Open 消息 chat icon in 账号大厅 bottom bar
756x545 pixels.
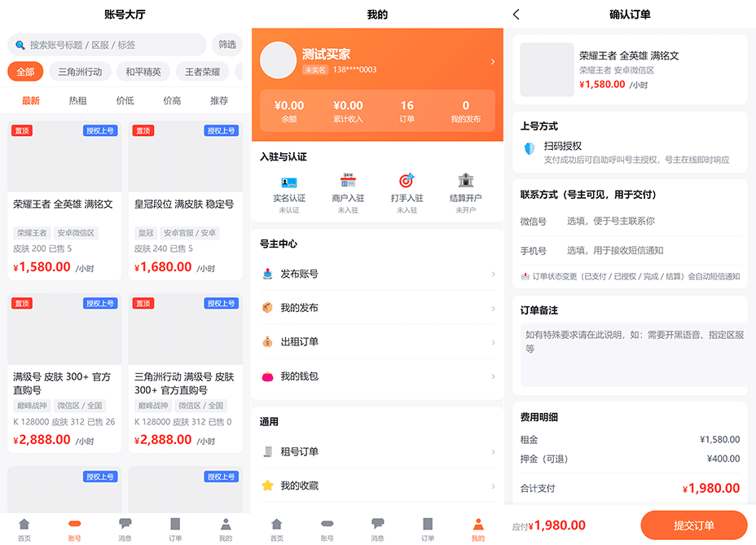pyautogui.click(x=125, y=524)
